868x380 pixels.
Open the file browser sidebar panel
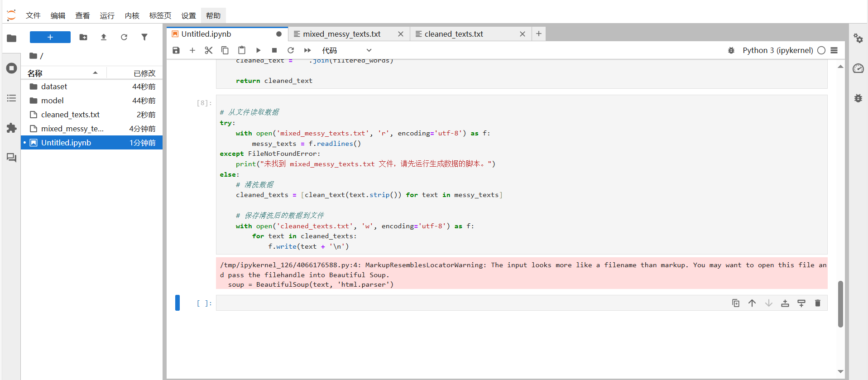pyautogui.click(x=12, y=38)
